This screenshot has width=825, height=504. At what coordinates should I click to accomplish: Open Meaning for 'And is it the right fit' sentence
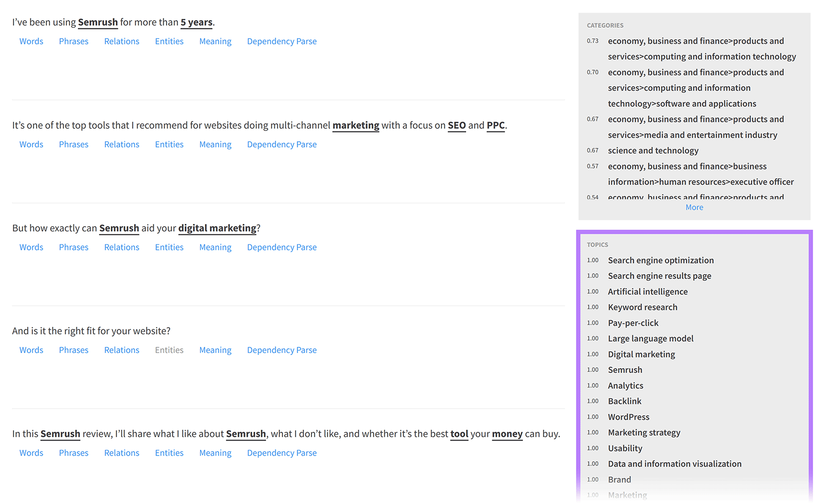[215, 350]
